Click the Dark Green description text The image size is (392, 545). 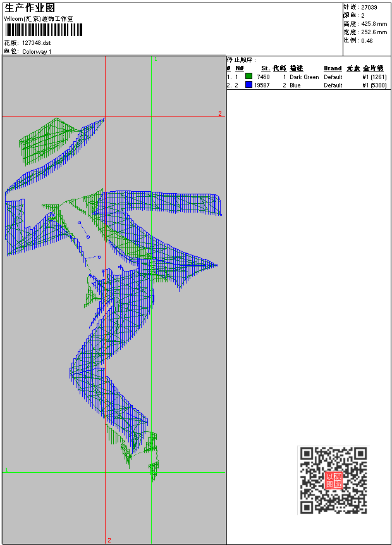pyautogui.click(x=304, y=77)
